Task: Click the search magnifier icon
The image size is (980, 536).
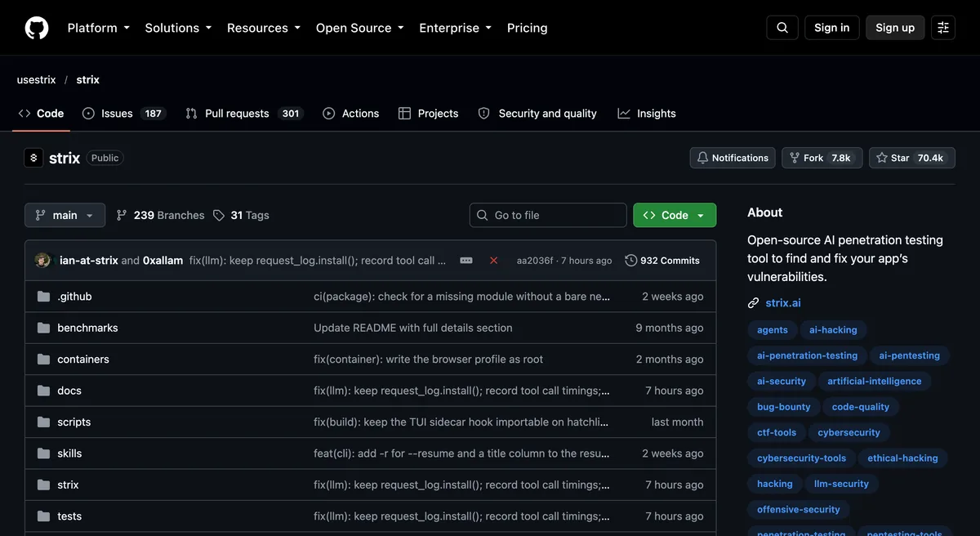Action: (x=782, y=28)
